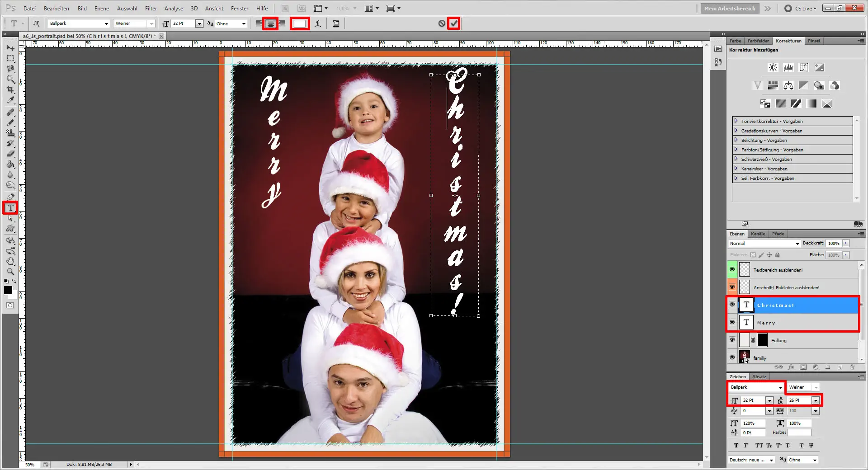Add a Hue/Saturation adjustment
Image resolution: width=868 pixels, height=470 pixels.
point(773,85)
